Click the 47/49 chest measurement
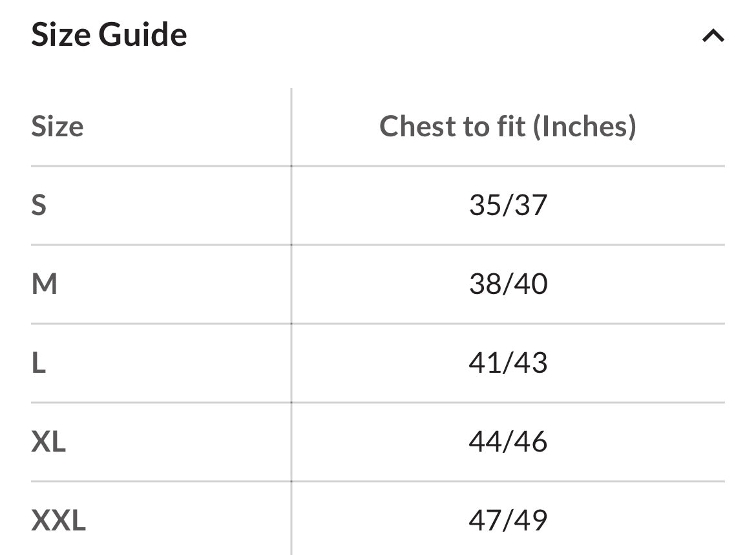 [508, 520]
